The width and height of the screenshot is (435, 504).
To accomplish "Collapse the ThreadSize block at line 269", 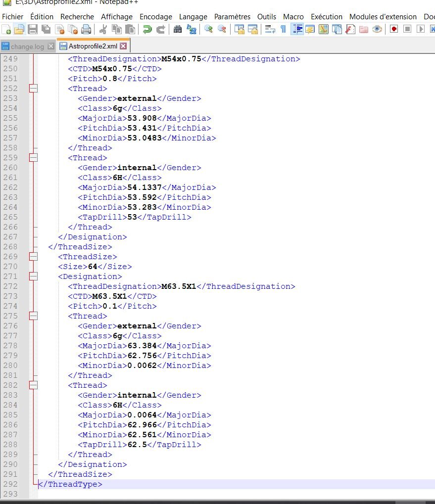I will [x=33, y=257].
